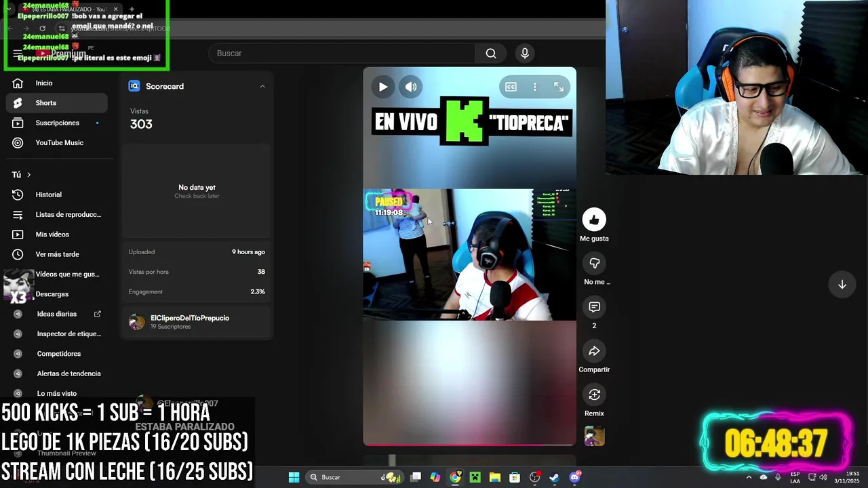This screenshot has width=868, height=488.
Task: Like the Short with the thumbs-up icon
Action: click(x=594, y=220)
